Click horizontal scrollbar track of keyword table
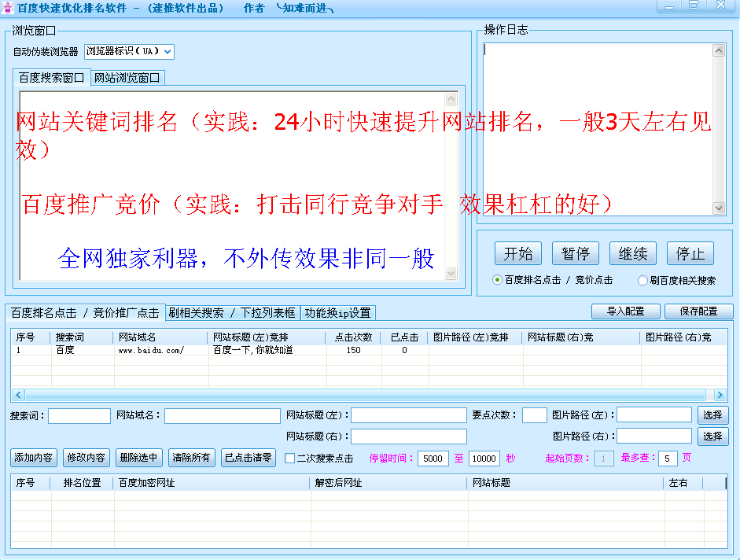The image size is (740, 560). click(366, 395)
